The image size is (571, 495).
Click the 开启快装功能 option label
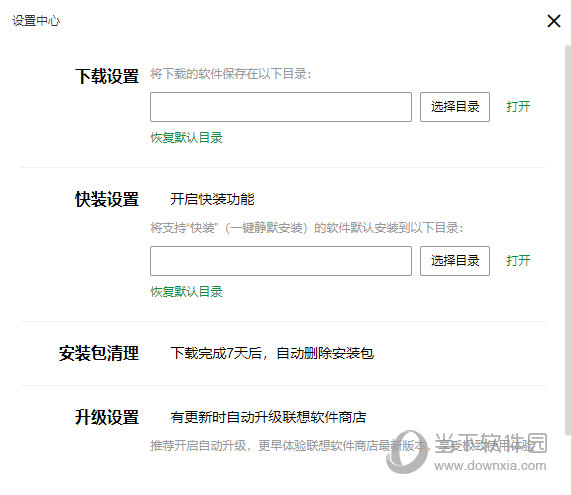pyautogui.click(x=212, y=199)
